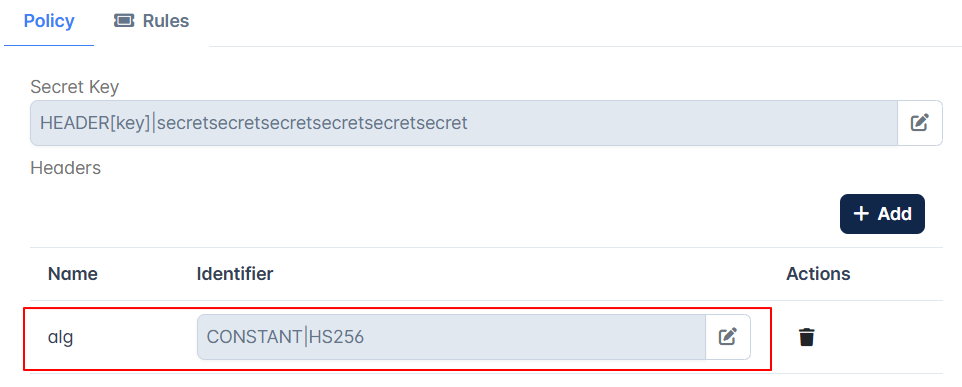This screenshot has height=387, width=962.
Task: Select the alg header name cell
Action: (x=61, y=337)
